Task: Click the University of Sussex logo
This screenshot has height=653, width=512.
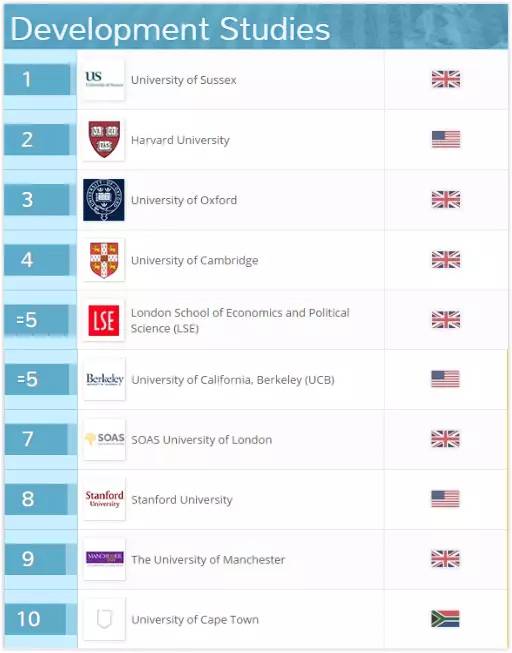Action: 104,80
